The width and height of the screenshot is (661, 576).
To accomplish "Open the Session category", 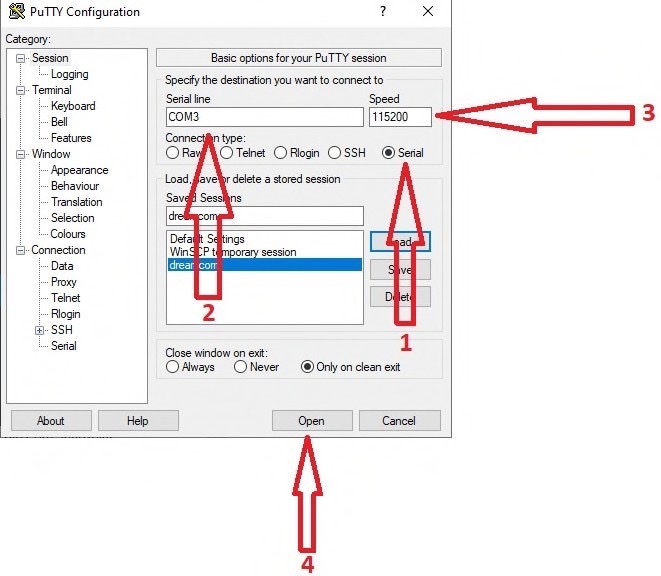I will coord(50,58).
